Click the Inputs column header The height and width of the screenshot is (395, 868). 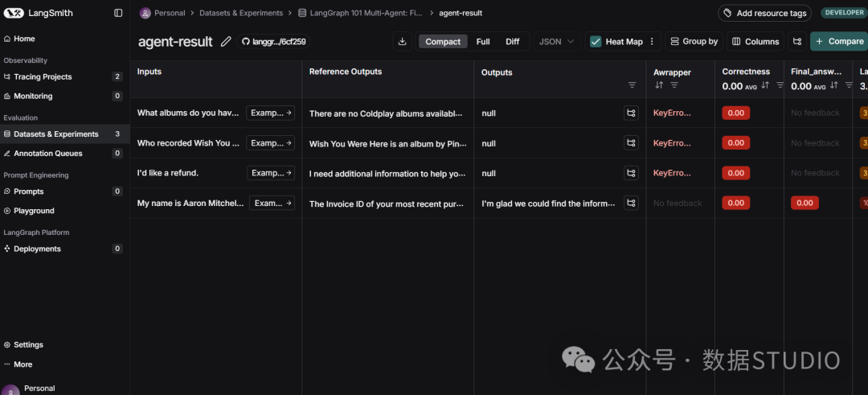pos(149,72)
